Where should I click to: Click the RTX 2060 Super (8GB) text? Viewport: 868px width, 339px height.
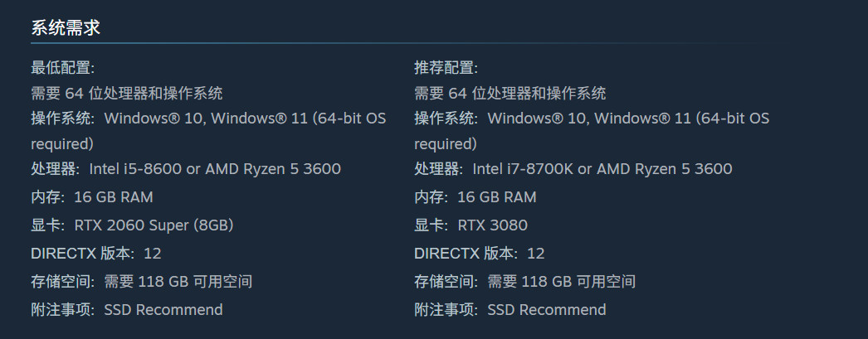pos(154,225)
